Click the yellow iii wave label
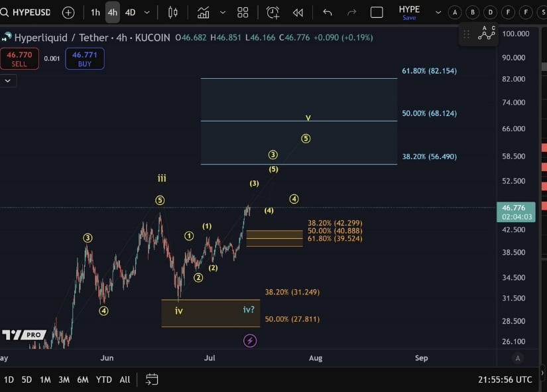The width and height of the screenshot is (547, 392). pos(162,178)
